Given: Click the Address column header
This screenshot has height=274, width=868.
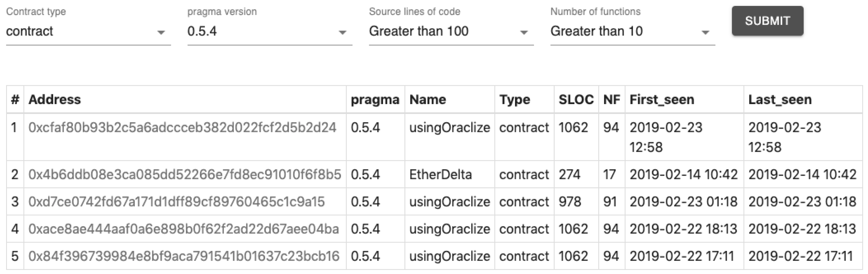Looking at the screenshot, I should tap(55, 99).
